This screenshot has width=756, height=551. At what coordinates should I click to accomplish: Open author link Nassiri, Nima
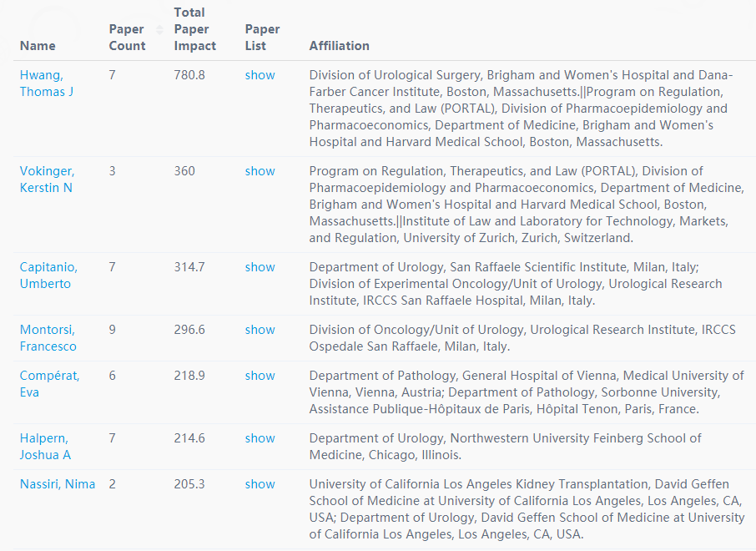pyautogui.click(x=58, y=484)
